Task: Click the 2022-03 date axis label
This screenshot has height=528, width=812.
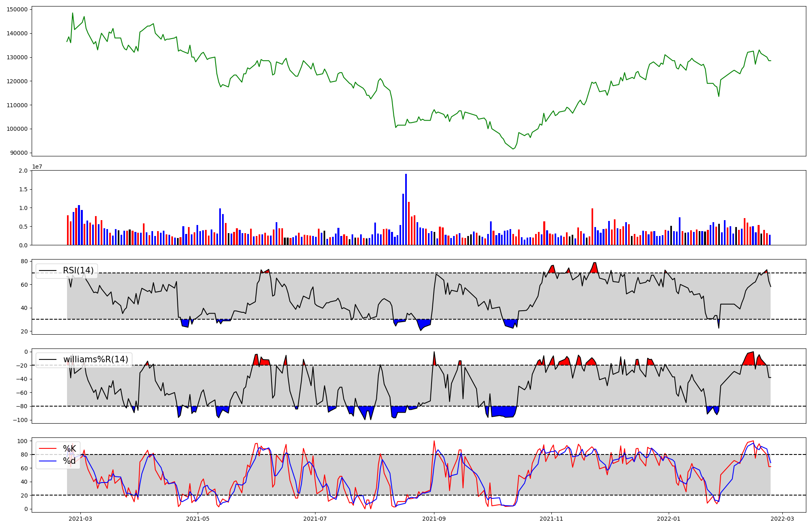Action: click(x=782, y=519)
